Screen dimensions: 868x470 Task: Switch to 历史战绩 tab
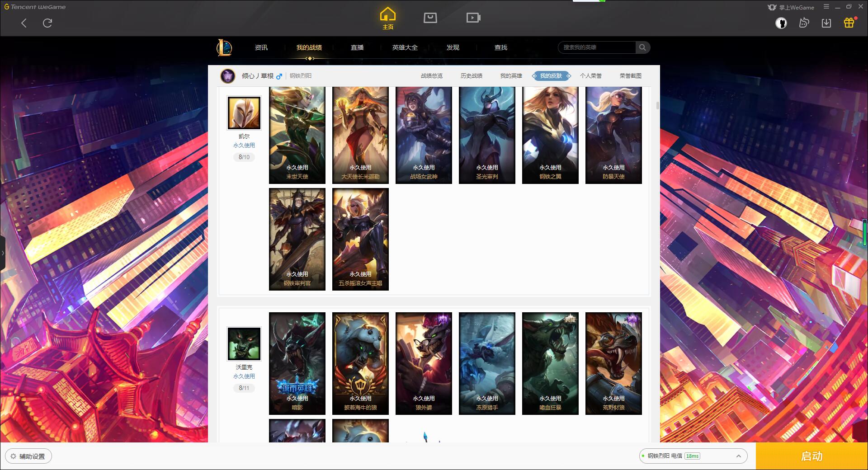pos(472,76)
